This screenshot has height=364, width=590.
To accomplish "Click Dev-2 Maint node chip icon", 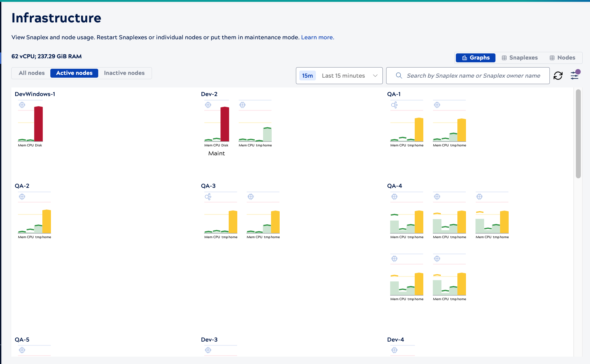I will [x=208, y=105].
